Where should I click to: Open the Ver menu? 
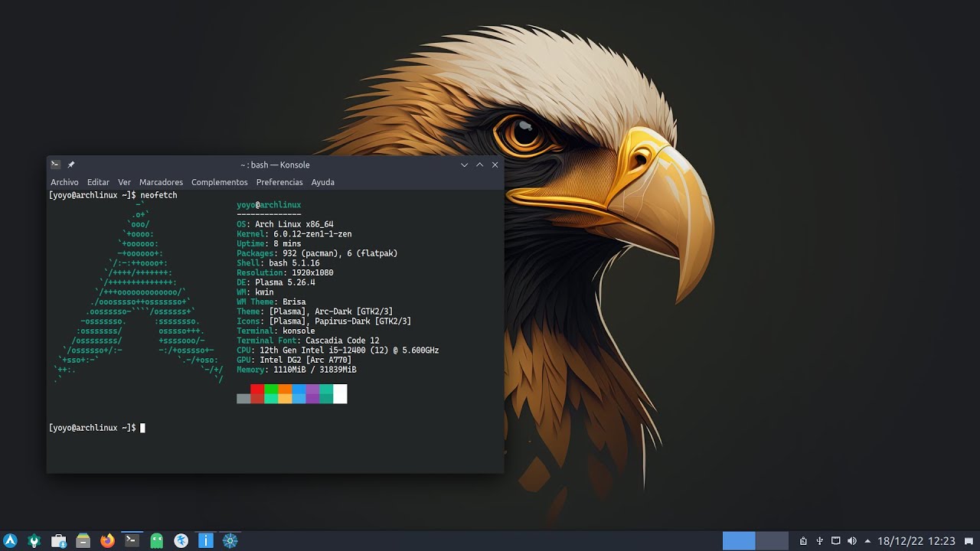coord(125,182)
